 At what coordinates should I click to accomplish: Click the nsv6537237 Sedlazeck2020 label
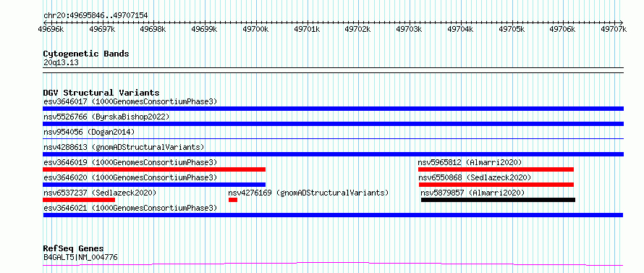point(100,193)
